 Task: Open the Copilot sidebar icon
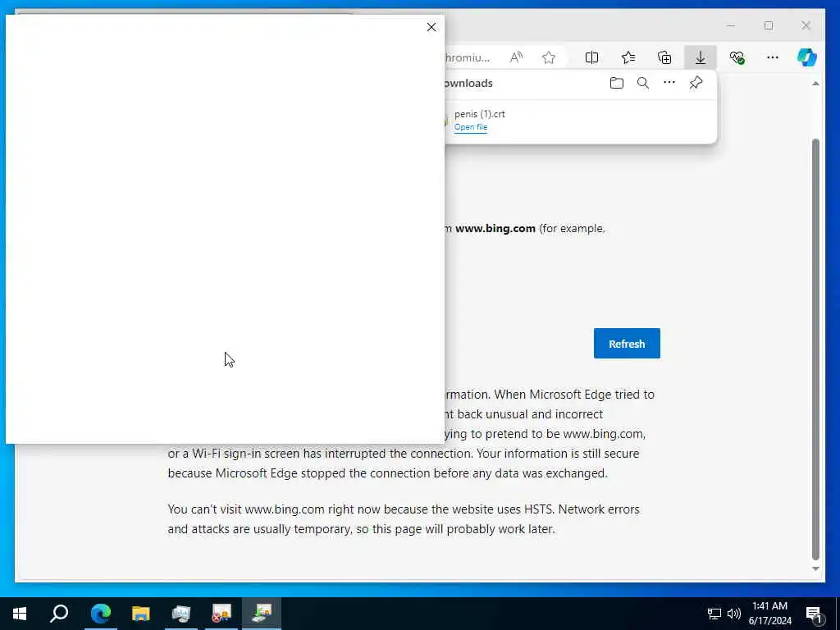tap(807, 57)
